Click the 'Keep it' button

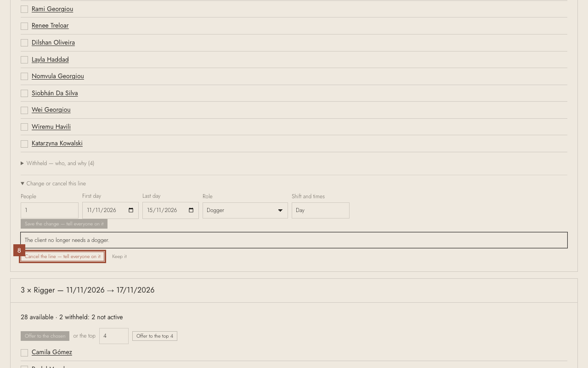coord(119,257)
